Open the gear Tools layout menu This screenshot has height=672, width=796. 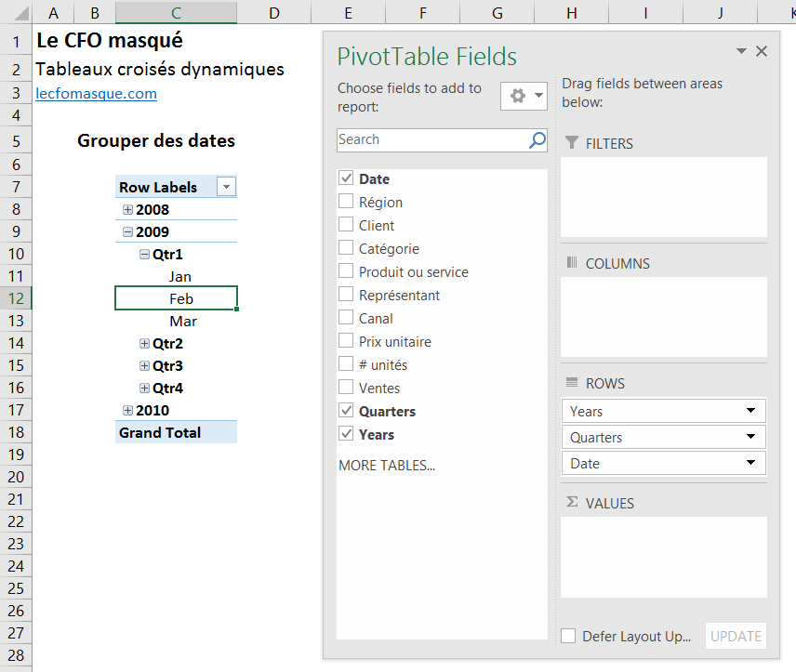[524, 96]
